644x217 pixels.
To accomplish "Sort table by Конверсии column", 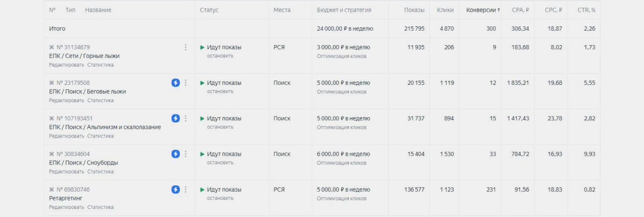I will coord(483,10).
